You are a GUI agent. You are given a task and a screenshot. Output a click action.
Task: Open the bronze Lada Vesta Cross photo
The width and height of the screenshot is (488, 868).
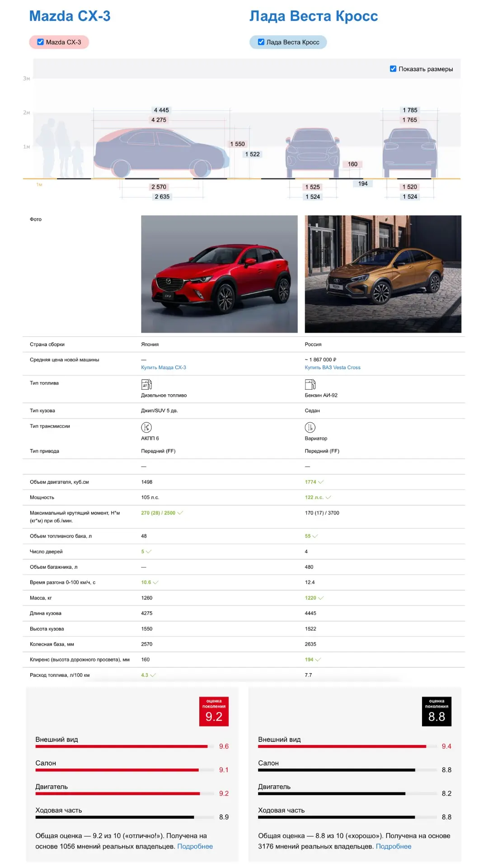(383, 274)
